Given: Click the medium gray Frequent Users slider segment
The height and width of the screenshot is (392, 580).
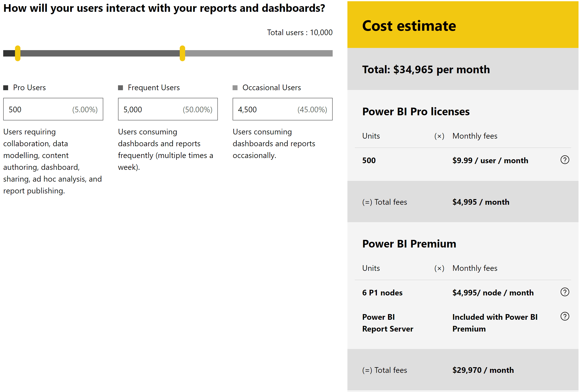Looking at the screenshot, I should 100,53.
